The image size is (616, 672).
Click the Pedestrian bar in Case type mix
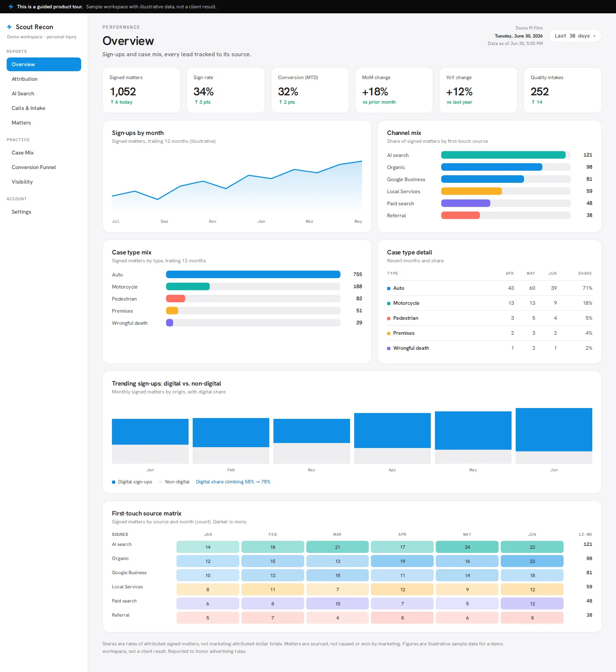(176, 299)
